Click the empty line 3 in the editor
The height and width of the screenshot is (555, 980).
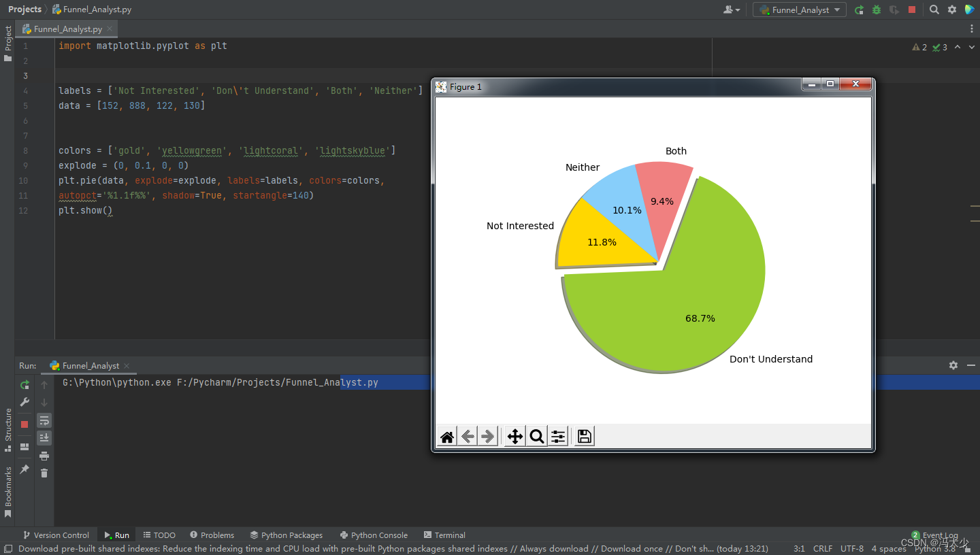click(383, 75)
